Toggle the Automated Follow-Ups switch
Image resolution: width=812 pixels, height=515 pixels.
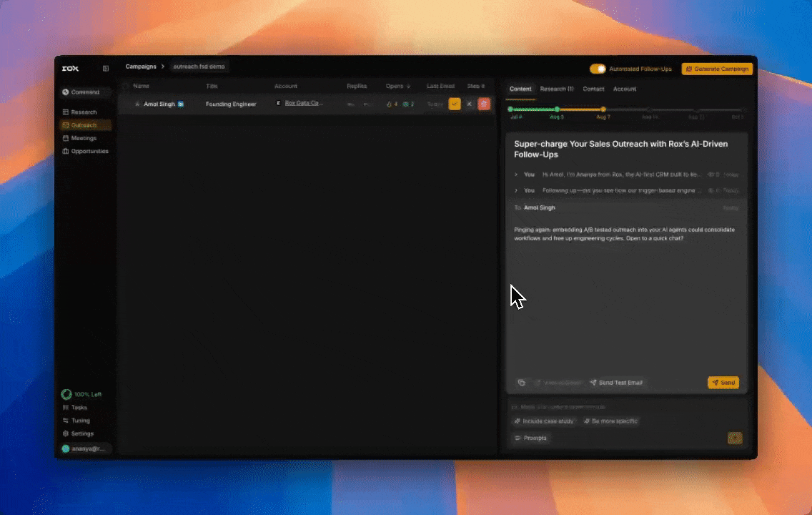click(598, 69)
